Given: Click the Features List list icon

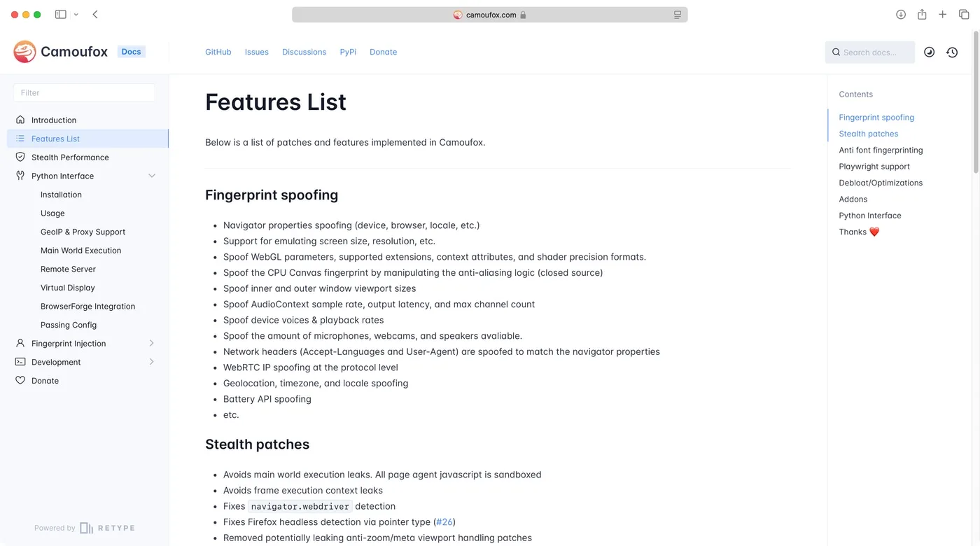Looking at the screenshot, I should click(20, 139).
